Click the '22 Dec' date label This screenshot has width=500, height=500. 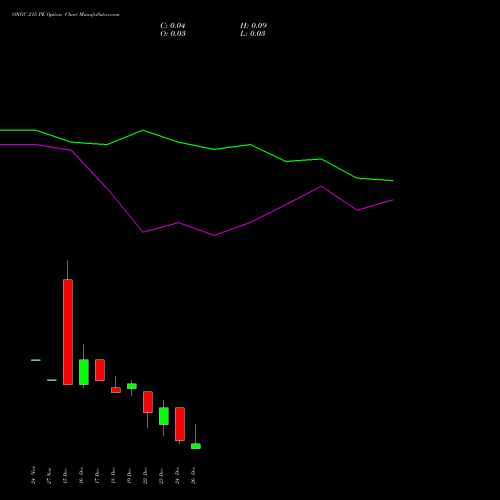coord(145,475)
